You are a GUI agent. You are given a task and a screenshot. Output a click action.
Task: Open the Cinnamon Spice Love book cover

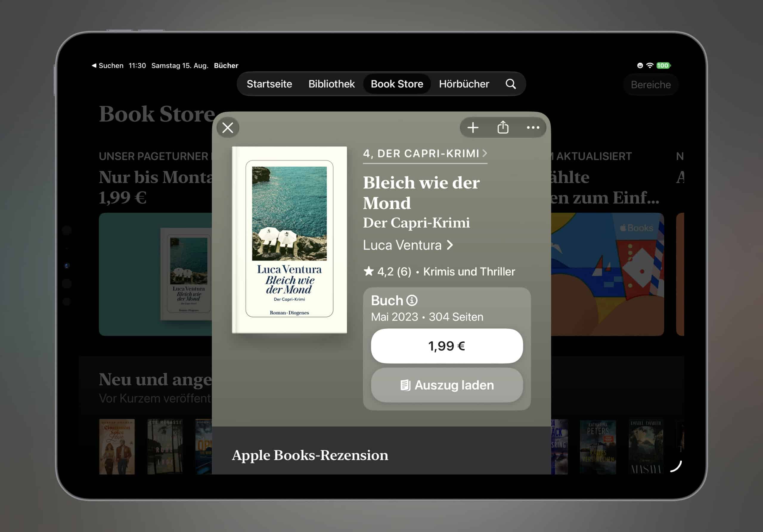(117, 446)
